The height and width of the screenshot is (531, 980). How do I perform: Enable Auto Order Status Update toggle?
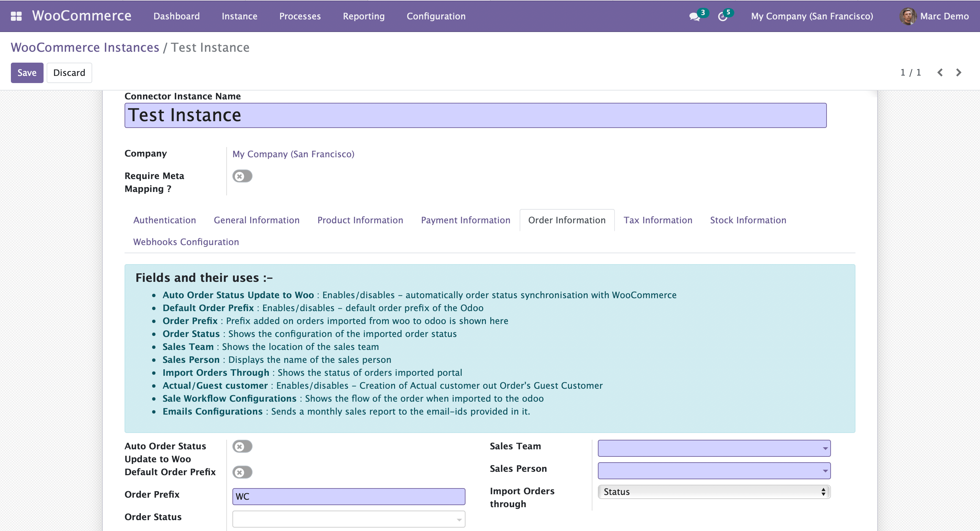pyautogui.click(x=242, y=446)
